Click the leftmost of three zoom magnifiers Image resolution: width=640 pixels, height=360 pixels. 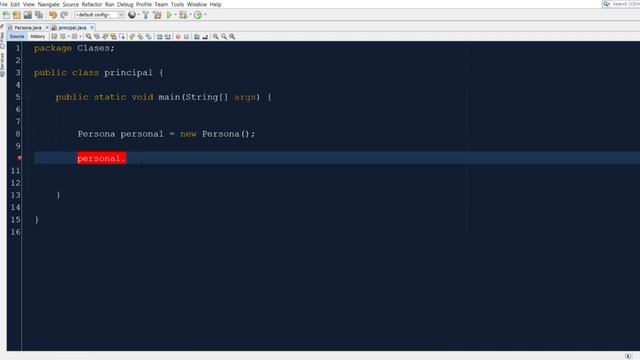216,36
